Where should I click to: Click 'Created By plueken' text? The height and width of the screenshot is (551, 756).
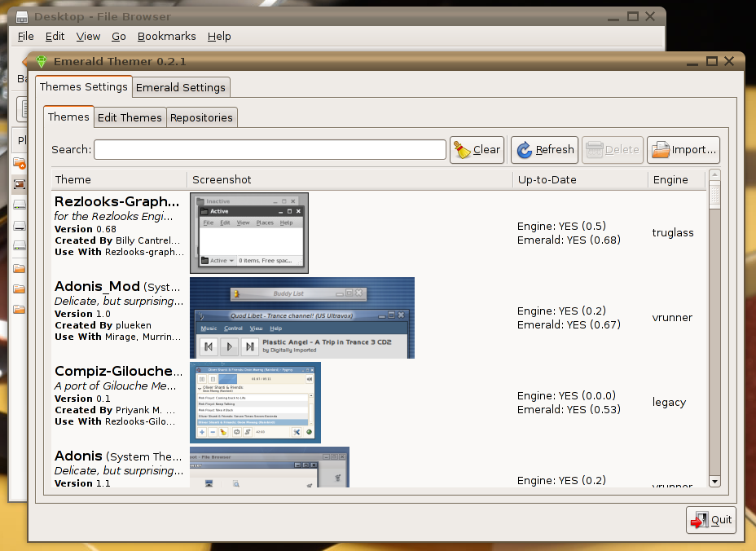[x=103, y=325]
